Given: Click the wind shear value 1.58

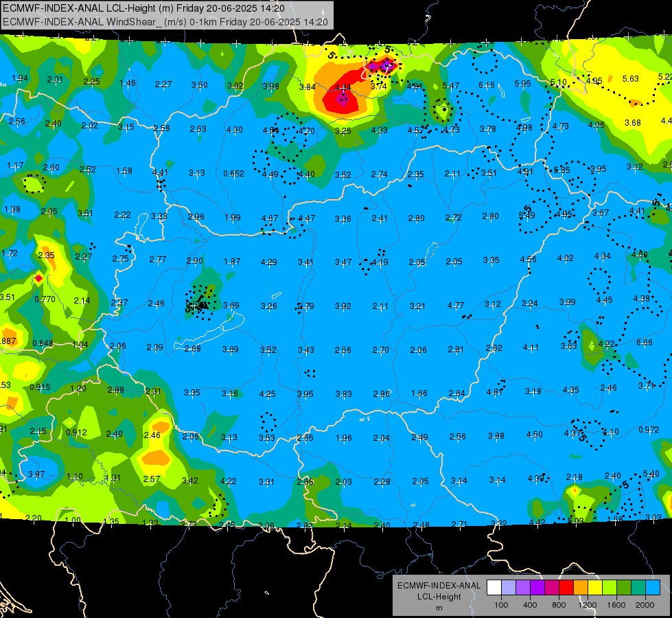Looking at the screenshot, I should [x=124, y=171].
